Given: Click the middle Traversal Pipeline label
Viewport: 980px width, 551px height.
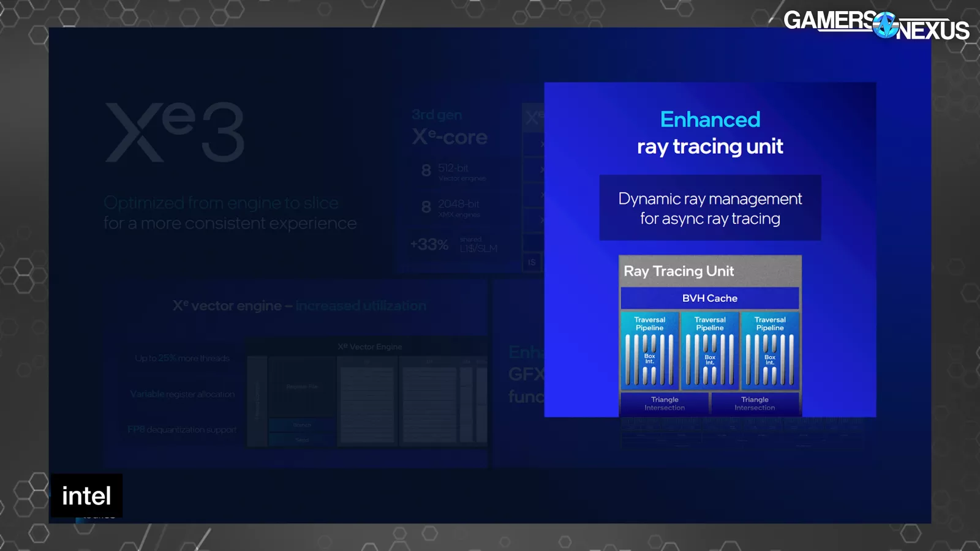Looking at the screenshot, I should tap(710, 324).
